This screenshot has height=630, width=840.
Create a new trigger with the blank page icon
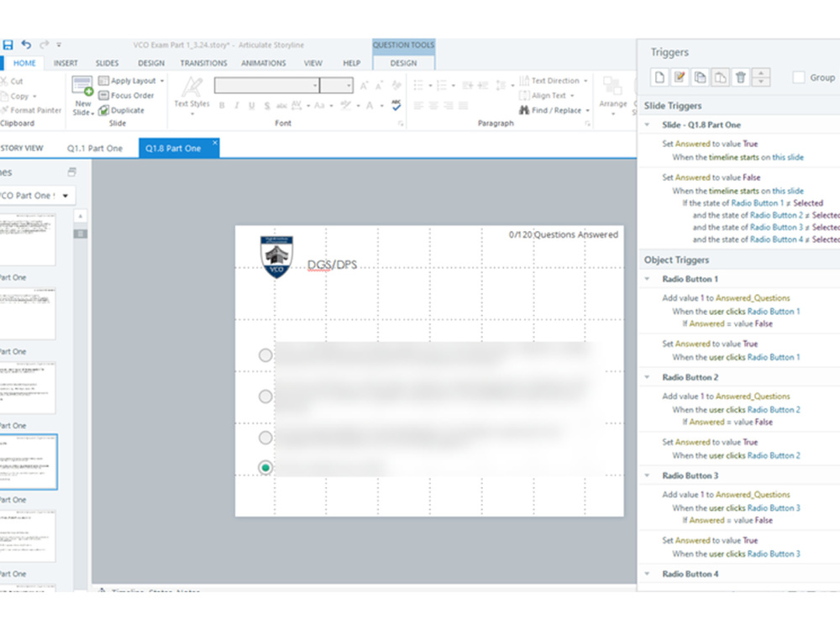click(659, 77)
